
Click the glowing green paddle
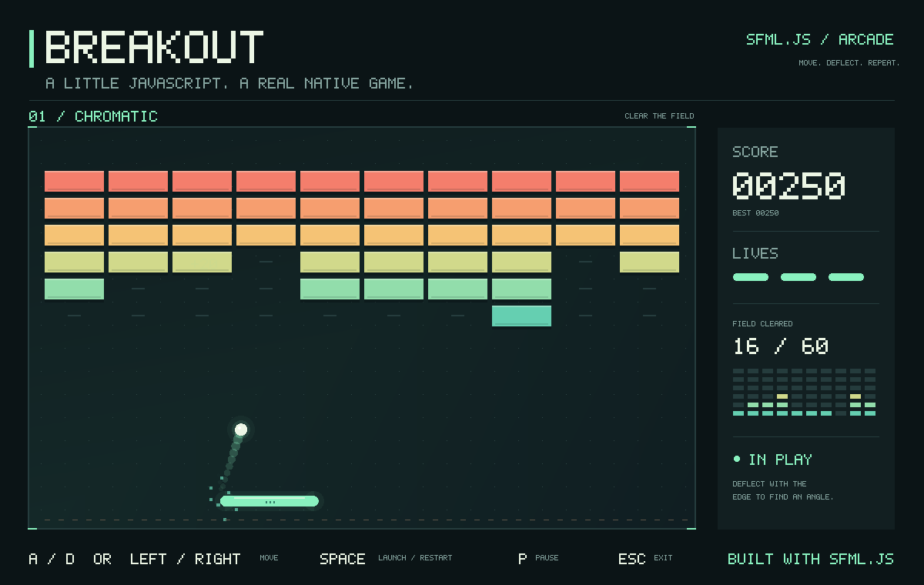pyautogui.click(x=269, y=501)
